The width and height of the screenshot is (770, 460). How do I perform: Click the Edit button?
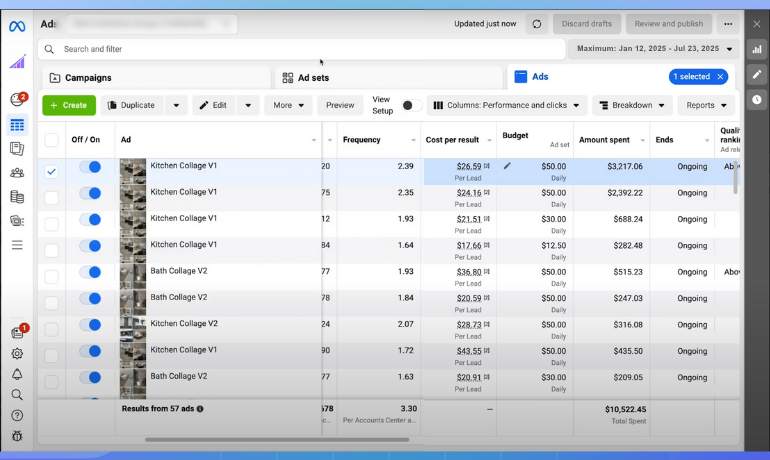[x=214, y=105]
